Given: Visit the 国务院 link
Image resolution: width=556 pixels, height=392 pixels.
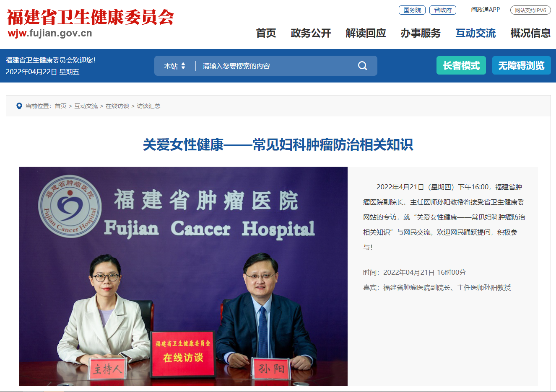Looking at the screenshot, I should [412, 10].
